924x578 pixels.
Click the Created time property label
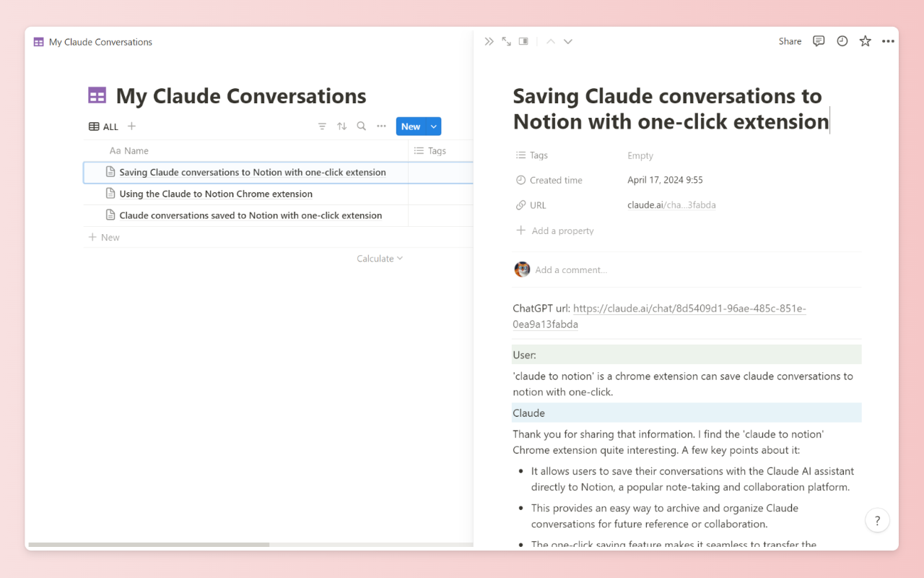tap(549, 180)
